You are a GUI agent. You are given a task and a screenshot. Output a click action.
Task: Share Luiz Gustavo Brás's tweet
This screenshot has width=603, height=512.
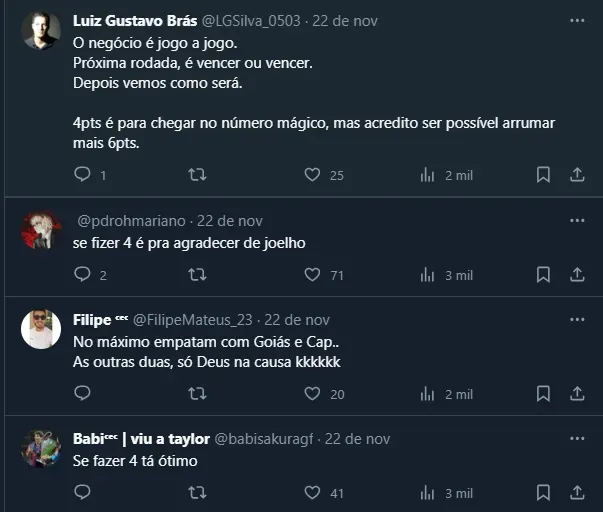pyautogui.click(x=577, y=175)
